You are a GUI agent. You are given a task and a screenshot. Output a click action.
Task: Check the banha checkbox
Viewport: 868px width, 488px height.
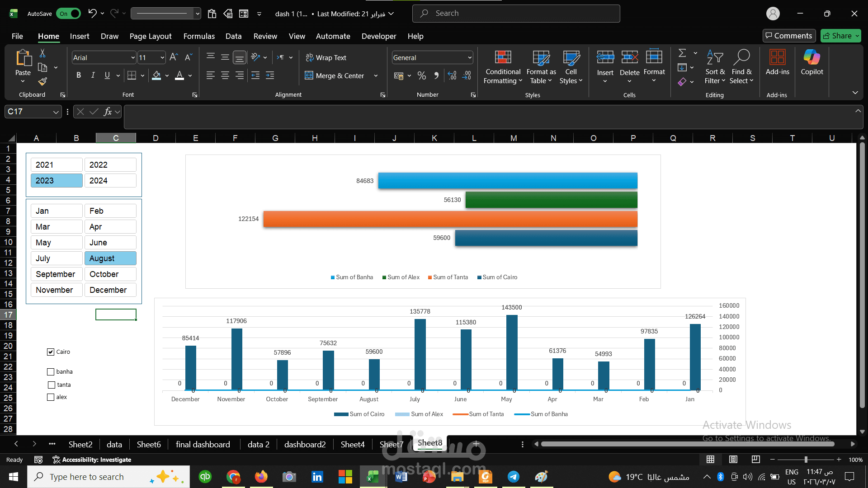click(x=51, y=372)
